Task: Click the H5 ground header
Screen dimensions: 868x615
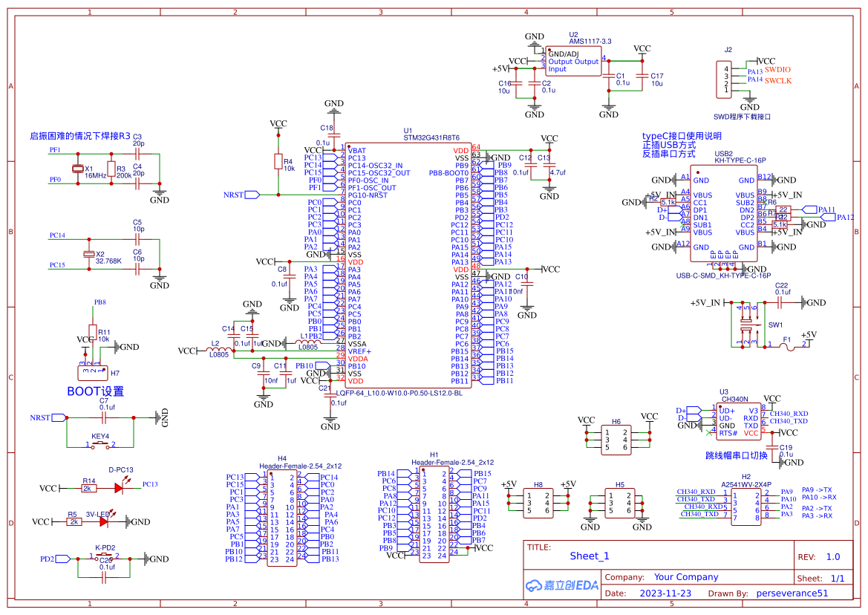Action: pos(619,503)
